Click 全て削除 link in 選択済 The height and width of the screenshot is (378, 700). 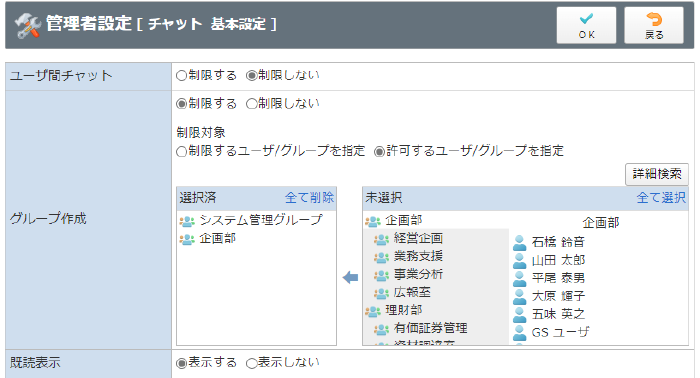pos(309,198)
